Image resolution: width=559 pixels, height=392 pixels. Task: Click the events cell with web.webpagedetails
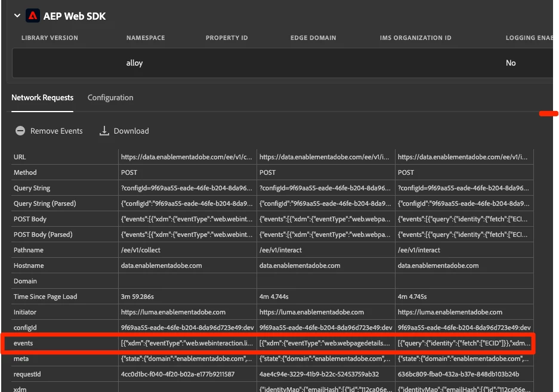325,343
